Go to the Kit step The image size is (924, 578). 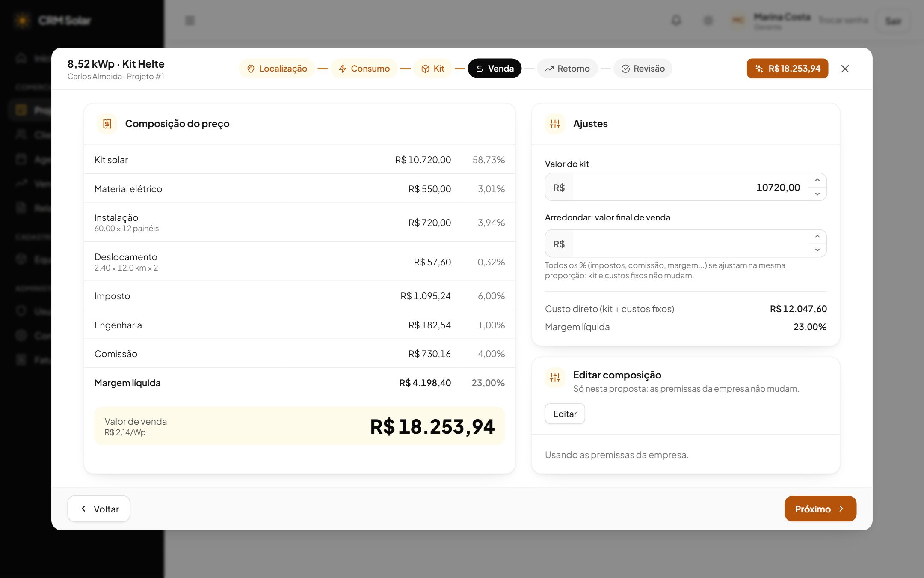point(432,69)
